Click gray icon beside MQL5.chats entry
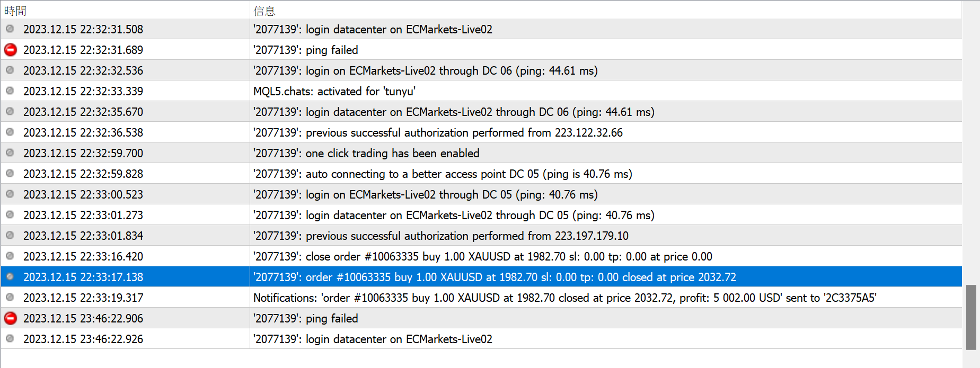Screen dimensions: 980x368 10,91
